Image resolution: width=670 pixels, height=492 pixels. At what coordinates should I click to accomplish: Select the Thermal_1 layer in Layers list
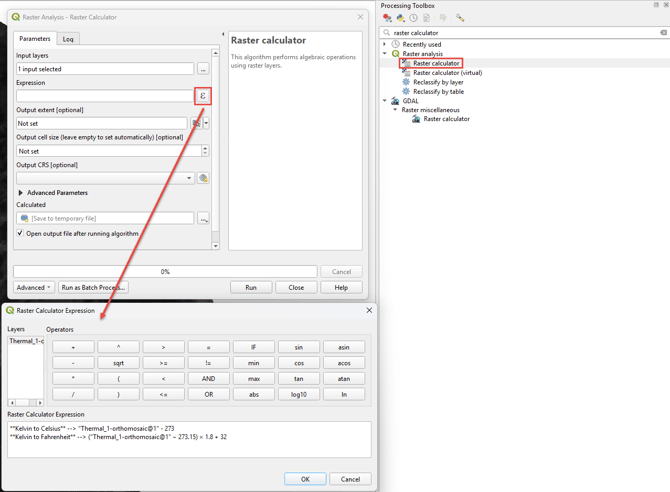(x=26, y=341)
